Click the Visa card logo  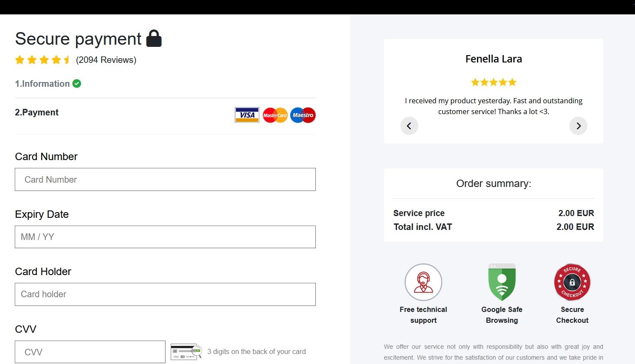tap(247, 115)
